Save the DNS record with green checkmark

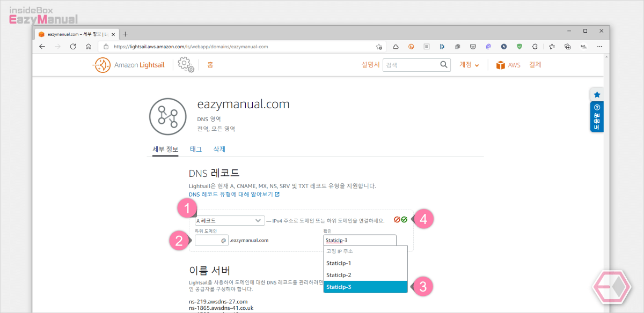click(404, 220)
